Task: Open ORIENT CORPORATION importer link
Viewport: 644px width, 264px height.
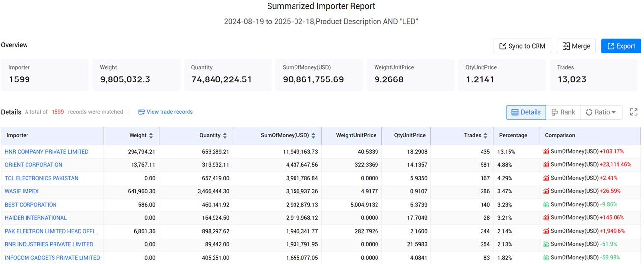Action: pyautogui.click(x=34, y=165)
